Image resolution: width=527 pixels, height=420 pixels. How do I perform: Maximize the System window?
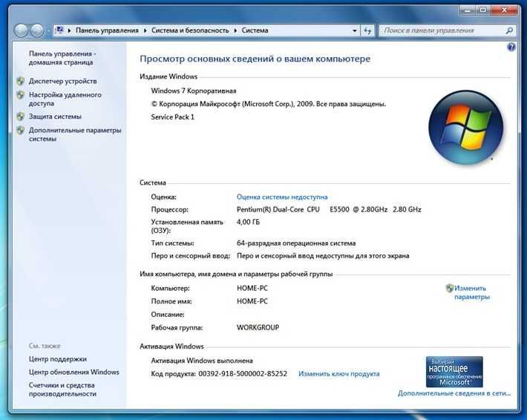click(x=482, y=10)
